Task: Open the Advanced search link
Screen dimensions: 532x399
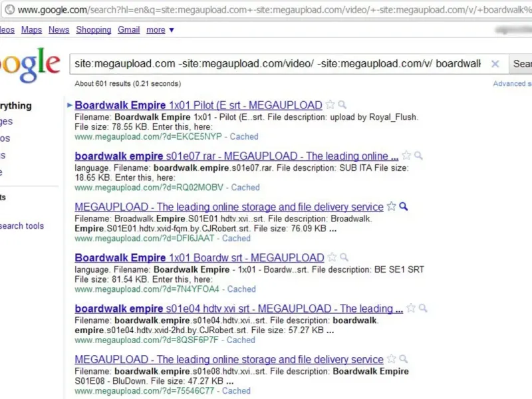Action: [512, 84]
